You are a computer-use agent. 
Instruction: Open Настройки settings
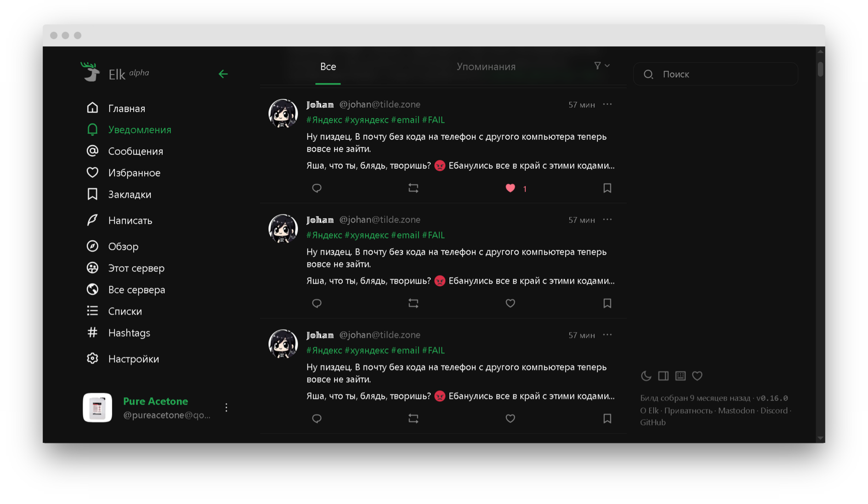[x=133, y=359]
